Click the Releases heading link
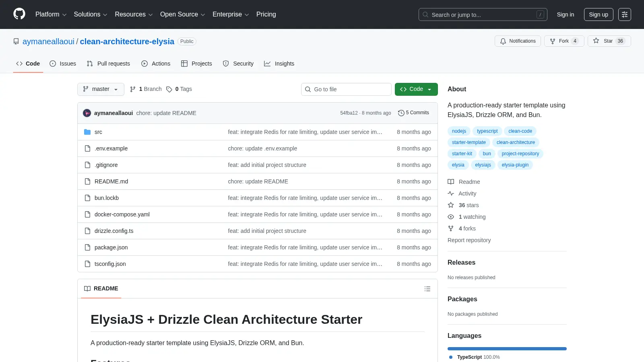The width and height of the screenshot is (644, 362). point(461,263)
